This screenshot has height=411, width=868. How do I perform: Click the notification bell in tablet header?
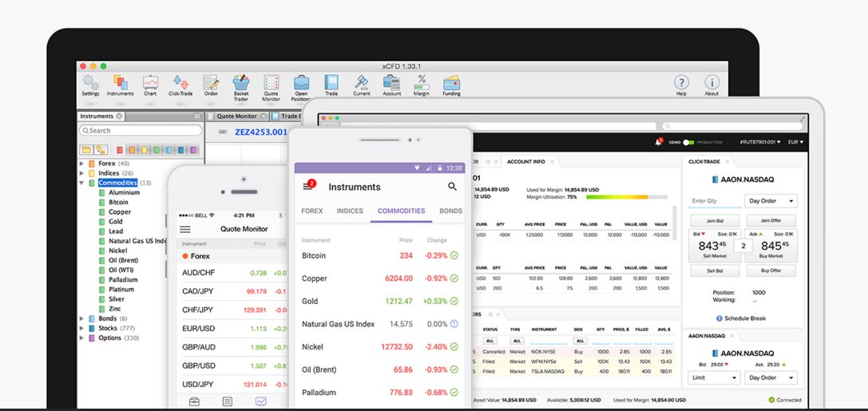659,142
